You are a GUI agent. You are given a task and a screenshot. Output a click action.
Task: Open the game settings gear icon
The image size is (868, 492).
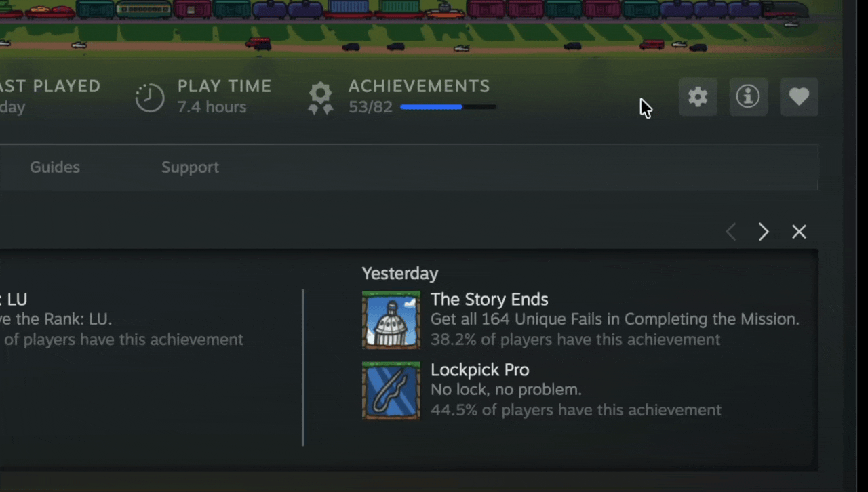(698, 97)
